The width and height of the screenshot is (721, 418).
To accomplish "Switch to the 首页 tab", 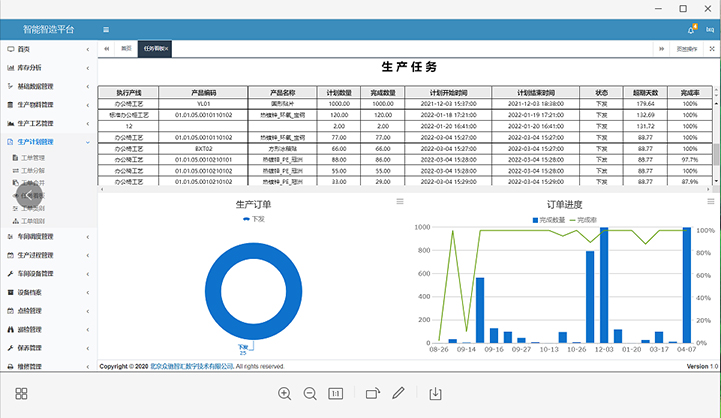I will click(126, 48).
